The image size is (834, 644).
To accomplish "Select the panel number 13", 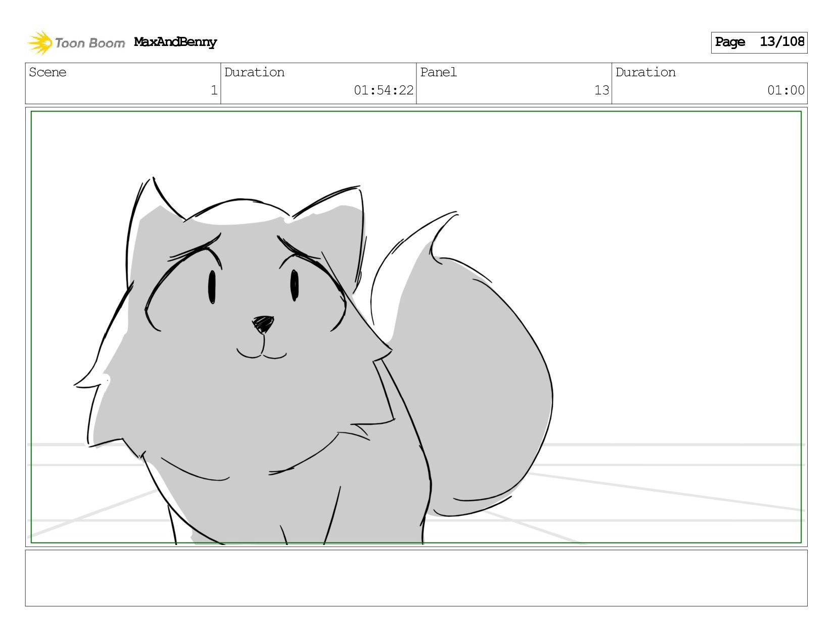I will [x=601, y=90].
